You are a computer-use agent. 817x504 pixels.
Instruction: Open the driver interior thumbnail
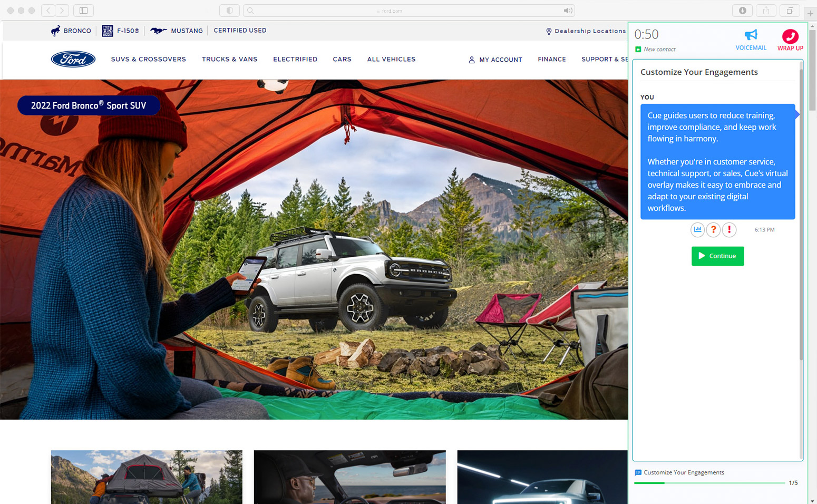coord(349,477)
